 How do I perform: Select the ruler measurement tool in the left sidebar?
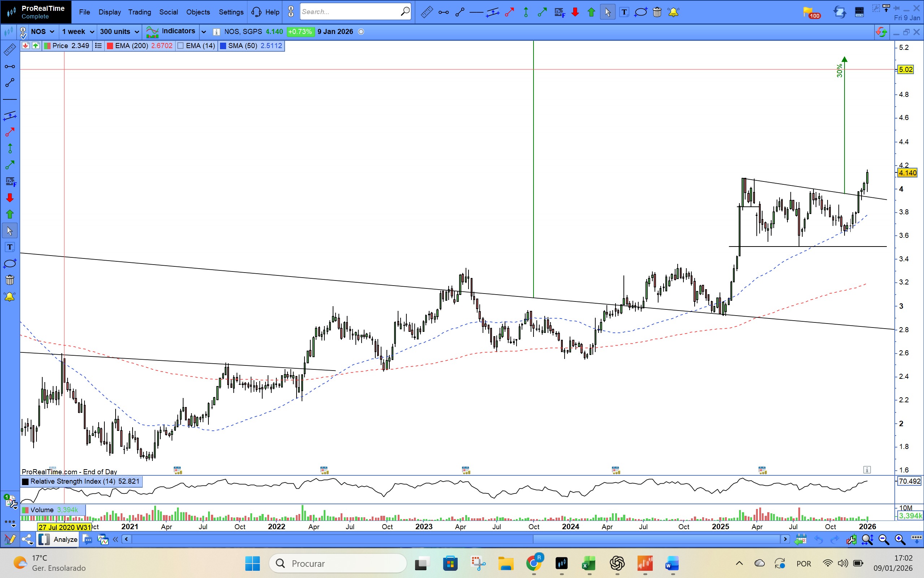[x=9, y=50]
